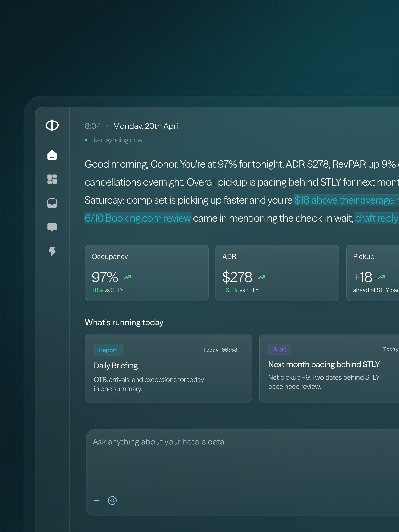Screen dimensions: 399x532
Task: Click the Monday, 20th April date text
Action: (146, 126)
